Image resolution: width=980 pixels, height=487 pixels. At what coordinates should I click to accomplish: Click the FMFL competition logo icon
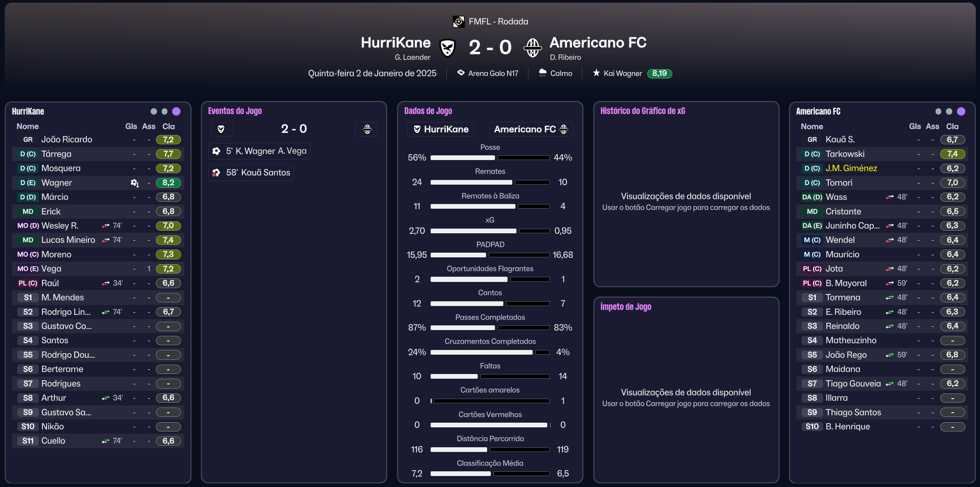point(458,21)
